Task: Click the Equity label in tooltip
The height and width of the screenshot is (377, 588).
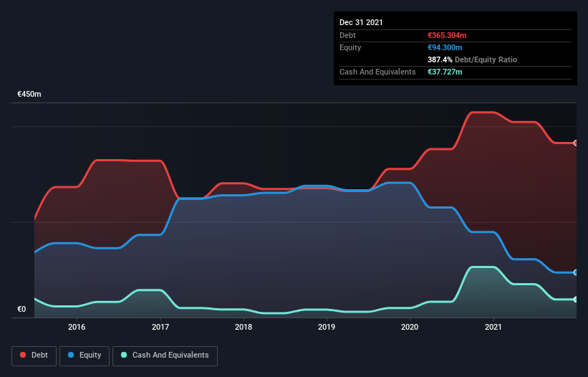Action: [x=350, y=47]
